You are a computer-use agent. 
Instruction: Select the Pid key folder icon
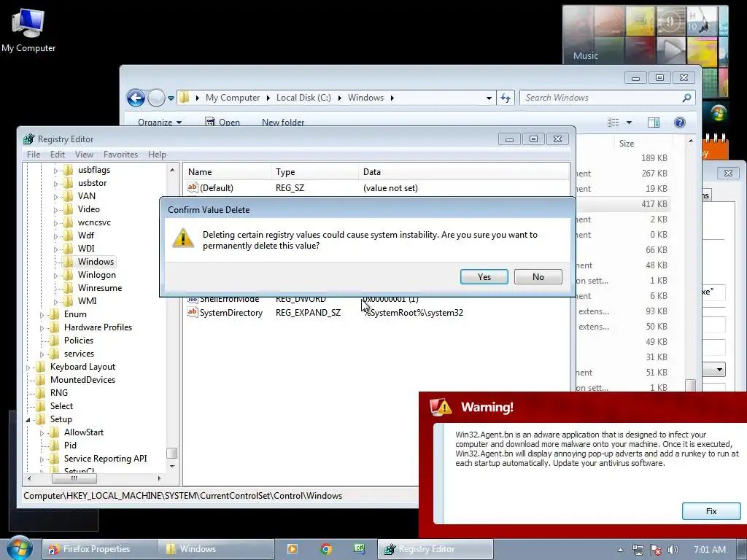(x=54, y=446)
